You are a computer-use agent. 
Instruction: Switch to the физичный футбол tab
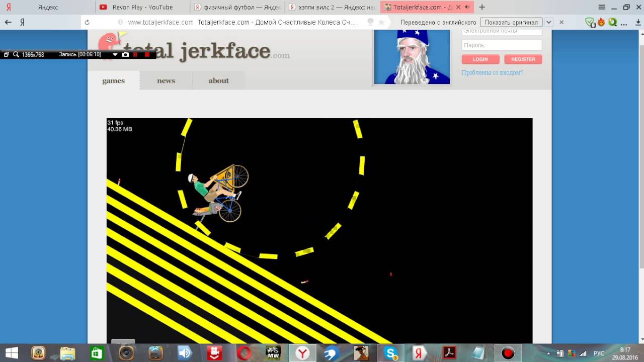[237, 7]
